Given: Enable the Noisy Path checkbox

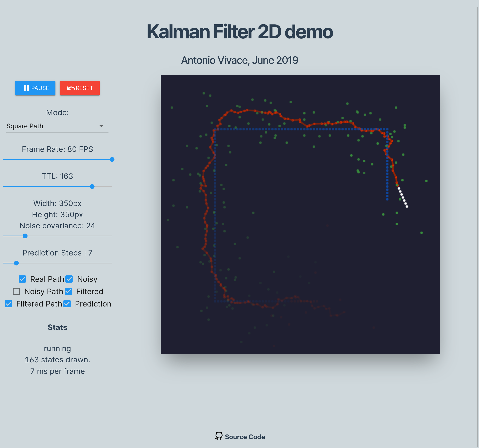Looking at the screenshot, I should [16, 291].
